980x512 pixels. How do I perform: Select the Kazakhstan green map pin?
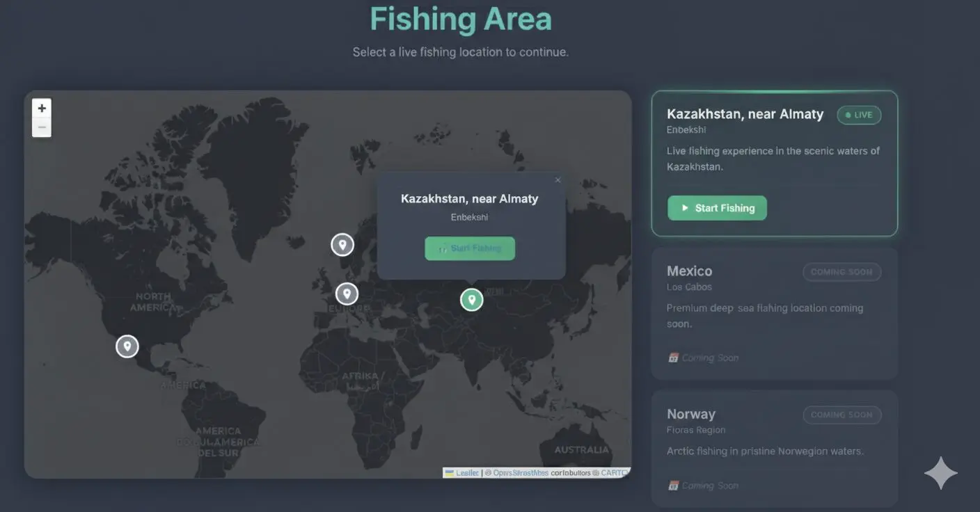click(471, 300)
